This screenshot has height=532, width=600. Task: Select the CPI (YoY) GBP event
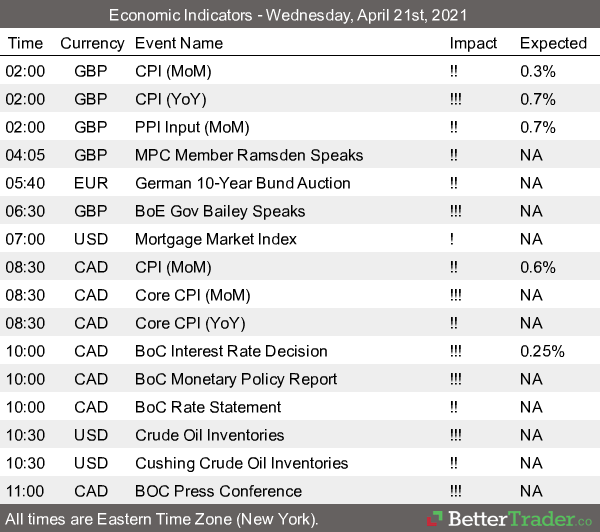point(173,99)
